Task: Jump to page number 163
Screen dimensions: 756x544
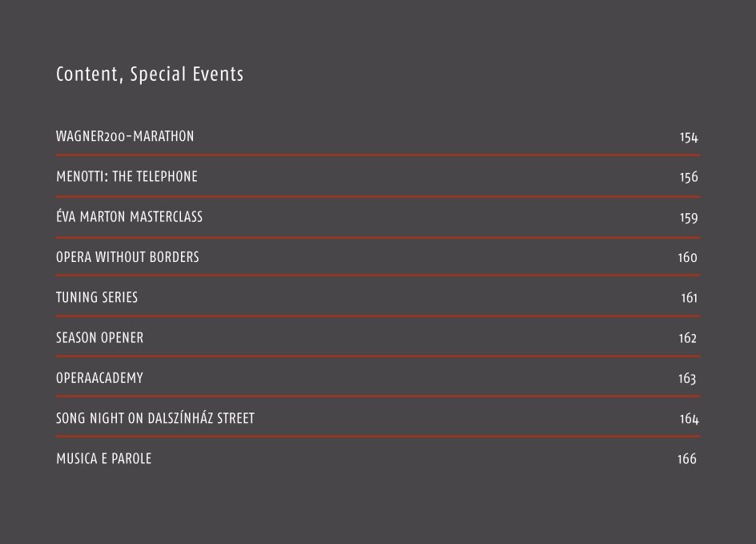Action: (687, 378)
